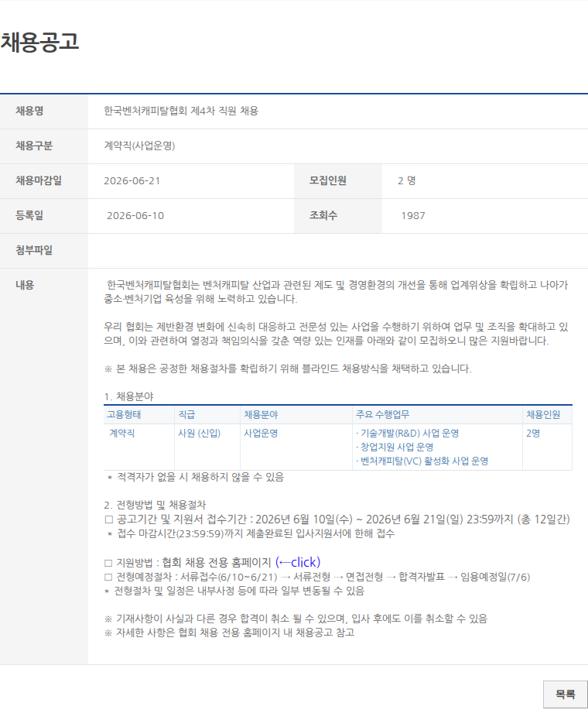Click the 벤처캐피탈(VC) 활성화 사업 운영 duty line
588x720 pixels.
click(422, 461)
